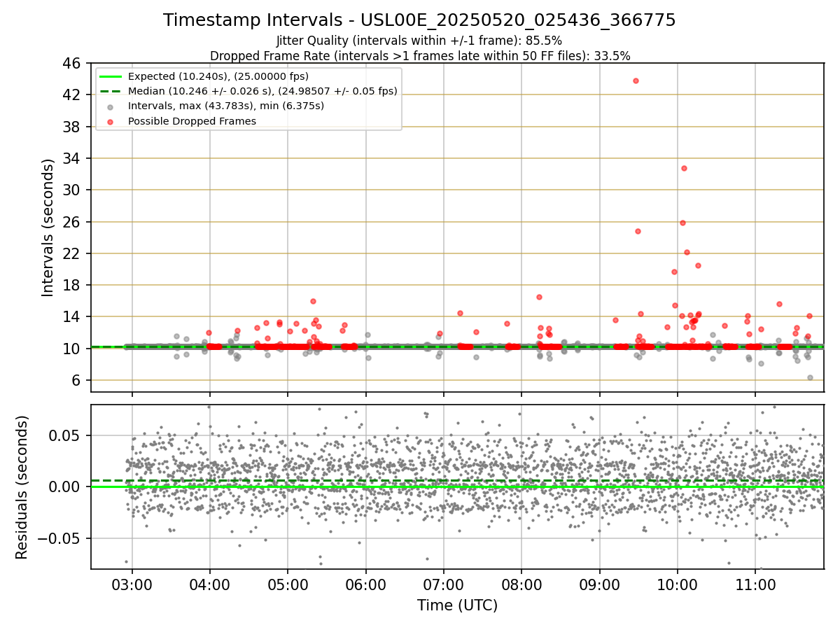Click the 08:00 x-axis tick label
The width and height of the screenshot is (840, 630).
[521, 584]
